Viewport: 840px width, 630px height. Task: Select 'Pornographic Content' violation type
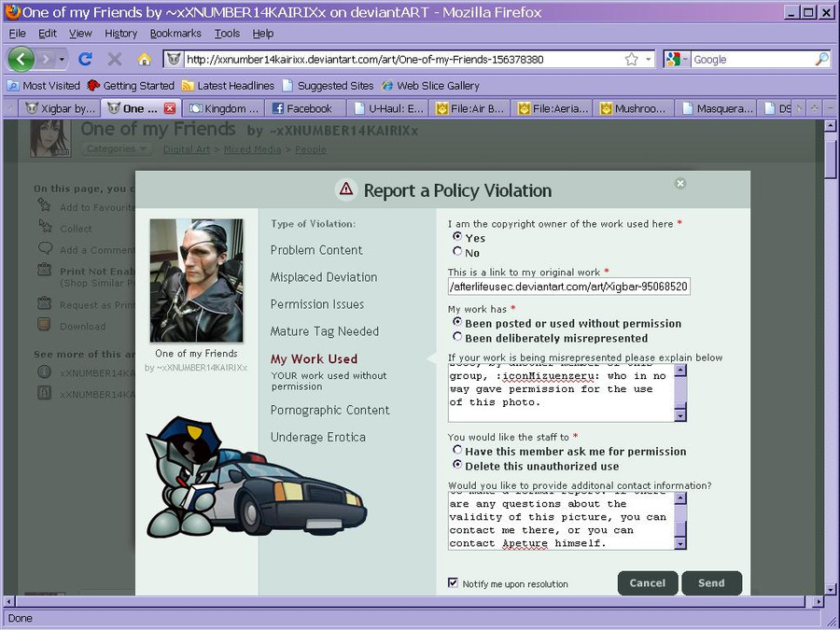coord(329,410)
